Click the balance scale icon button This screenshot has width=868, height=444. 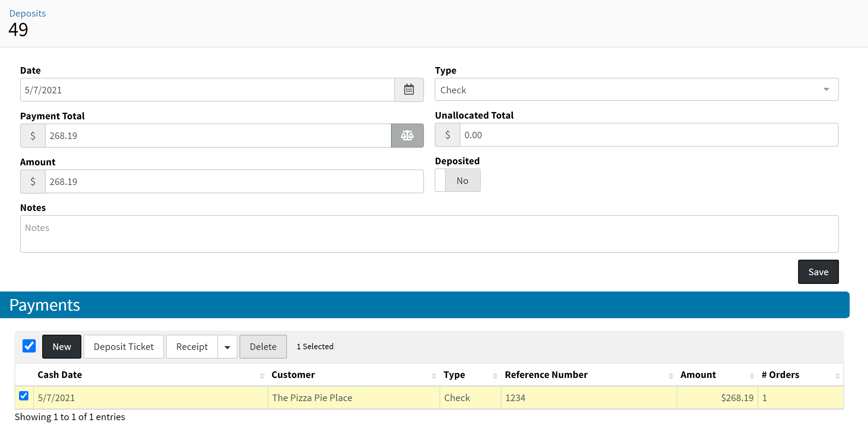[x=407, y=136]
